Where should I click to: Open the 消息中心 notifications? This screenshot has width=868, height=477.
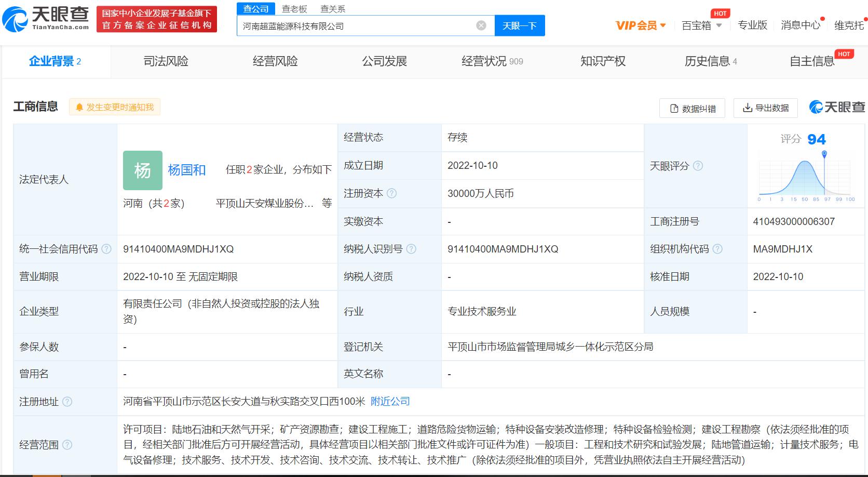pyautogui.click(x=801, y=25)
